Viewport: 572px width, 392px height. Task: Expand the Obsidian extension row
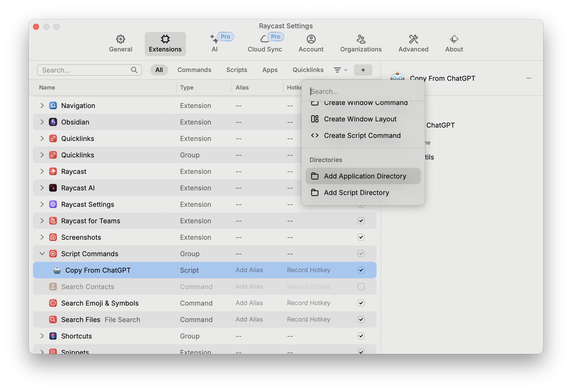click(42, 122)
